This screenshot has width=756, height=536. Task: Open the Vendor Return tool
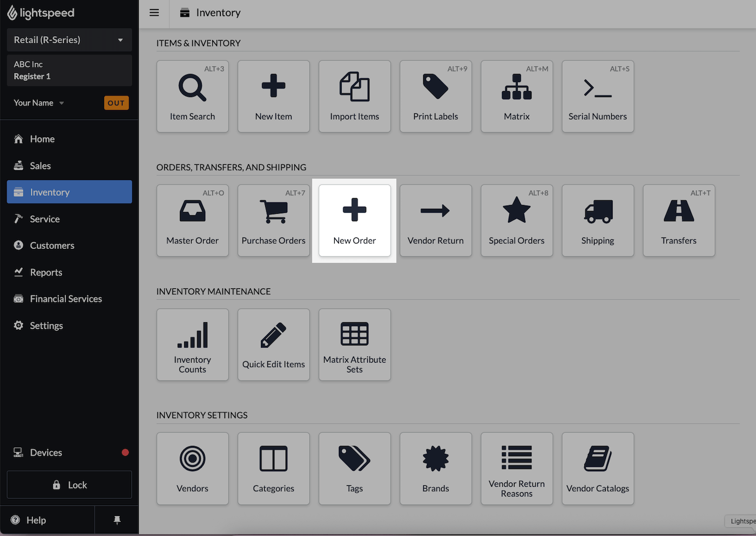[x=435, y=220]
